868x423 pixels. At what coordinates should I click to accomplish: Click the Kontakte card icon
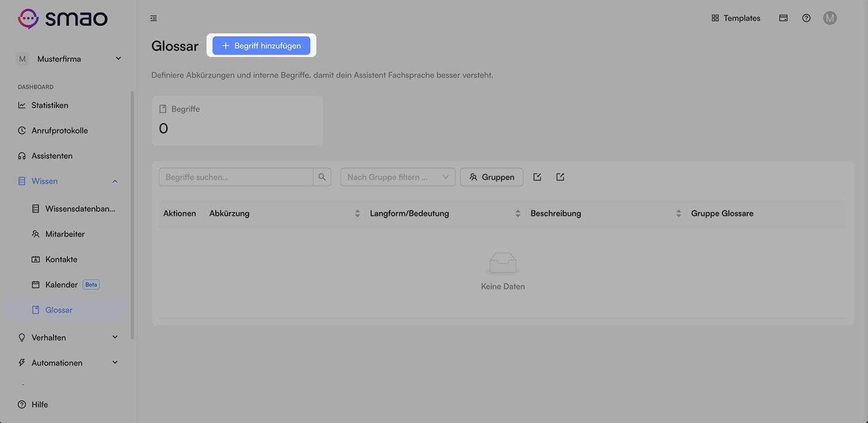tap(36, 260)
